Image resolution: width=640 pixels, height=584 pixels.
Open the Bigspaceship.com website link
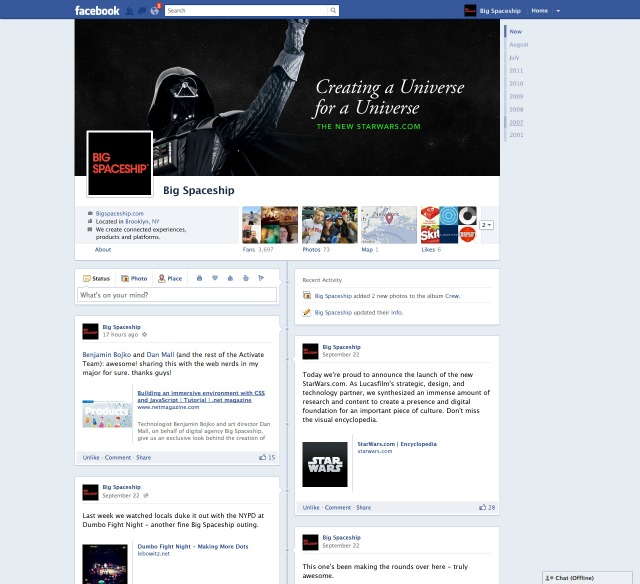[120, 213]
